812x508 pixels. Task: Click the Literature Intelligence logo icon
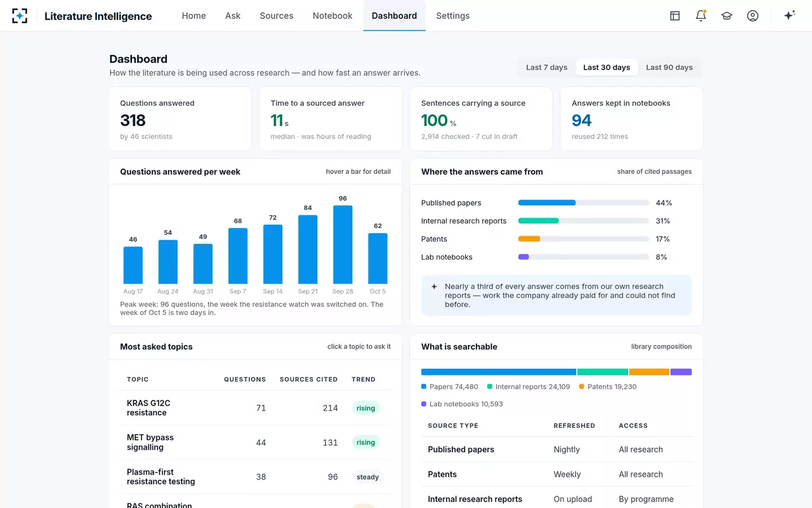[20, 16]
